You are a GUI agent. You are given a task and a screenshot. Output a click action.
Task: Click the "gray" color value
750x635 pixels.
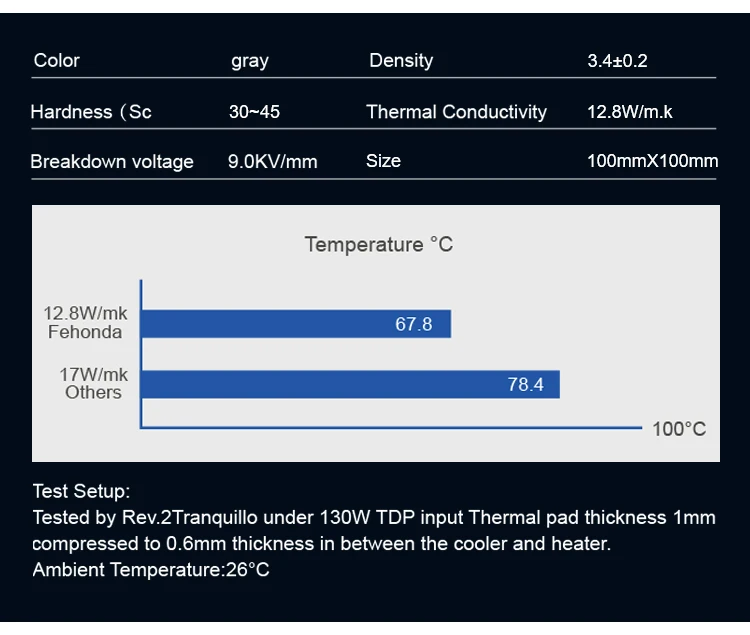tap(250, 61)
